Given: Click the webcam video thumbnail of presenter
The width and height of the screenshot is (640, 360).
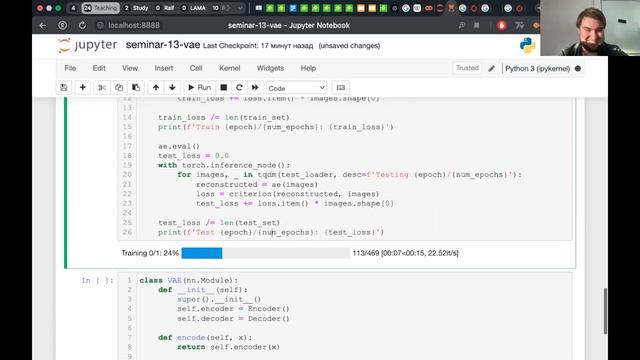Looking at the screenshot, I should [x=590, y=28].
